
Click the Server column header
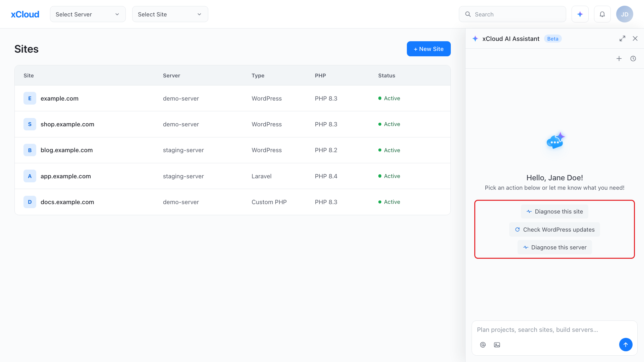171,75
